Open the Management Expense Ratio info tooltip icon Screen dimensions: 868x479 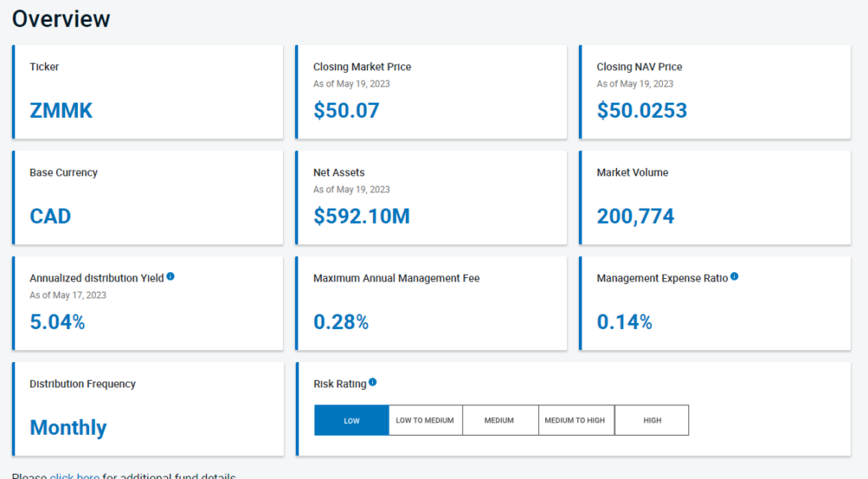coord(734,276)
